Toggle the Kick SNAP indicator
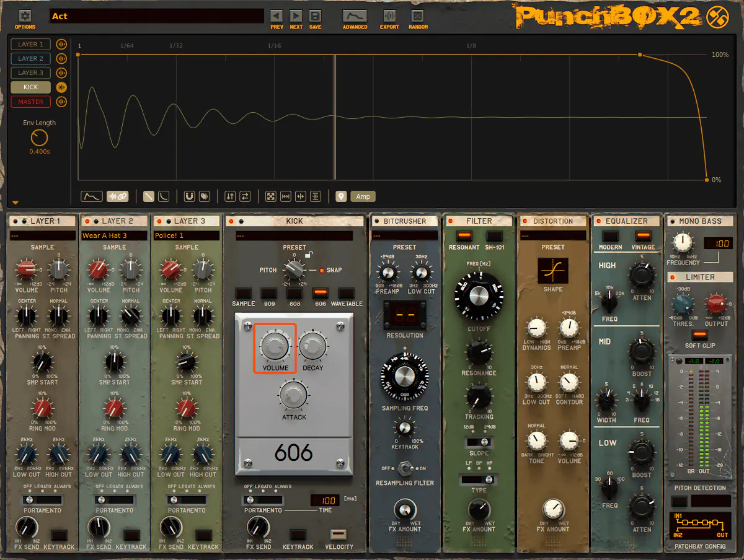Viewport: 744px width, 560px height. click(x=322, y=271)
